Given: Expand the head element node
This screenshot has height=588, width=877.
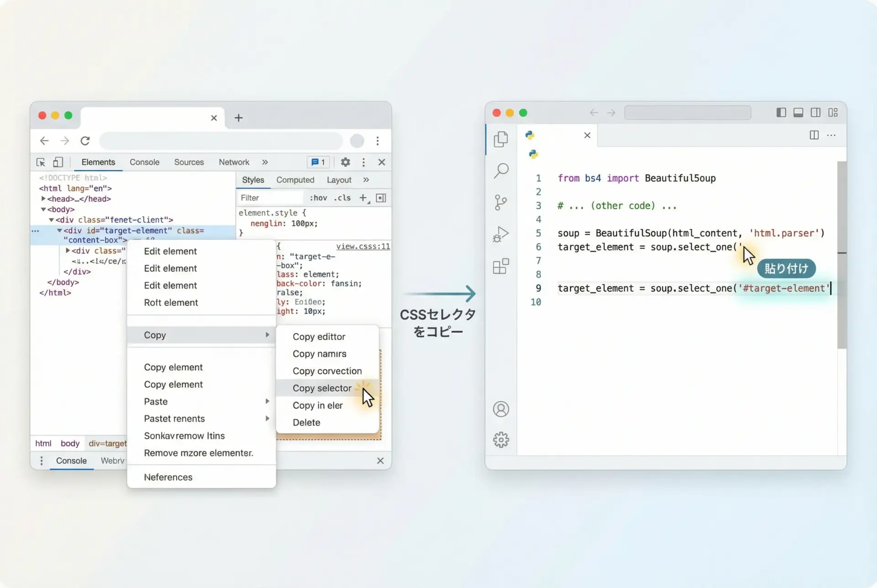Looking at the screenshot, I should pyautogui.click(x=43, y=199).
